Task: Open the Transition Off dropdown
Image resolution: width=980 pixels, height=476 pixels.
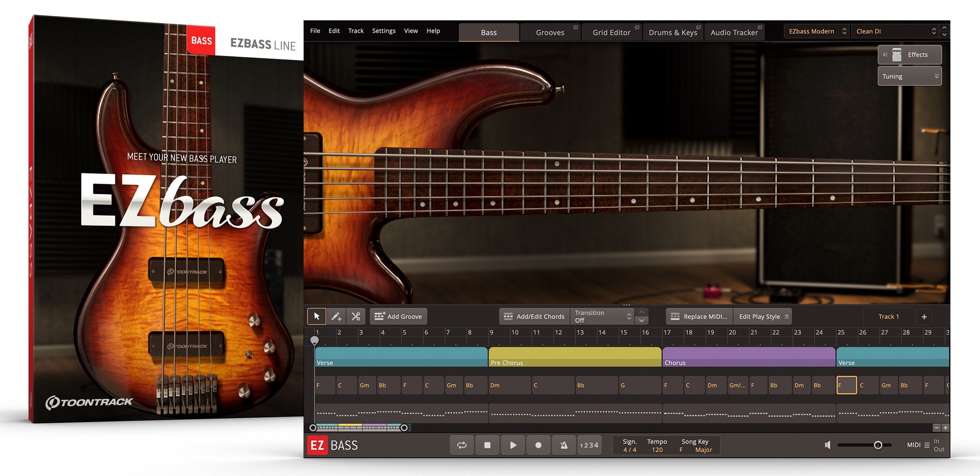Action: (x=603, y=316)
